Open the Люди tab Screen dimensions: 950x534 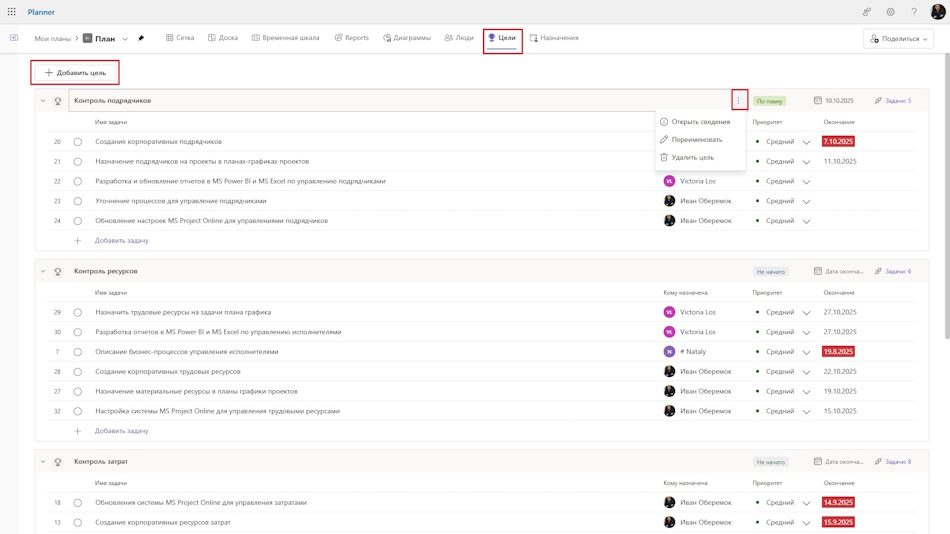459,38
